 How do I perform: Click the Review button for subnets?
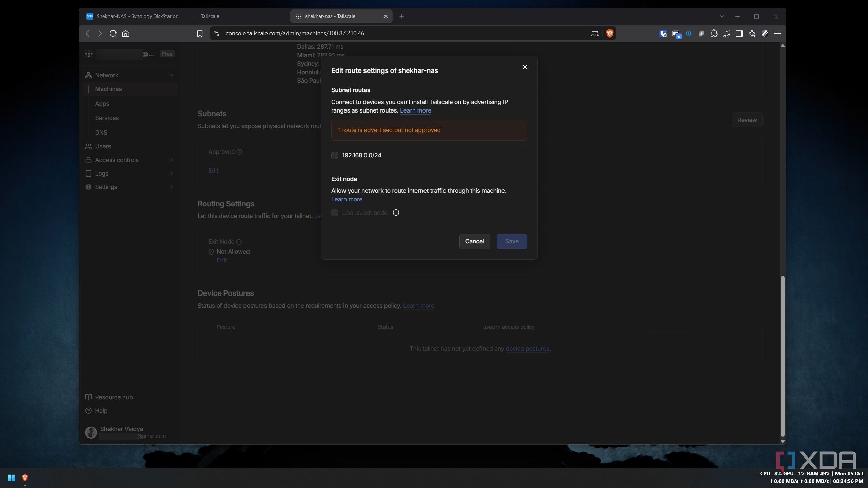(x=747, y=120)
